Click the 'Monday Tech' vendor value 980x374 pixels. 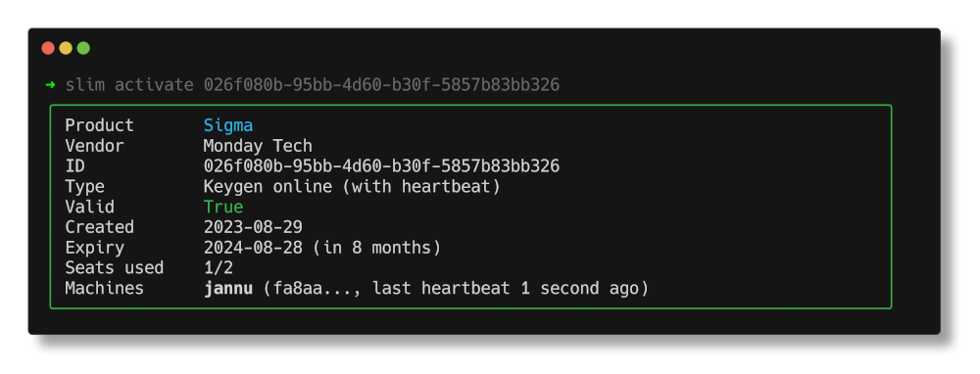click(x=258, y=146)
